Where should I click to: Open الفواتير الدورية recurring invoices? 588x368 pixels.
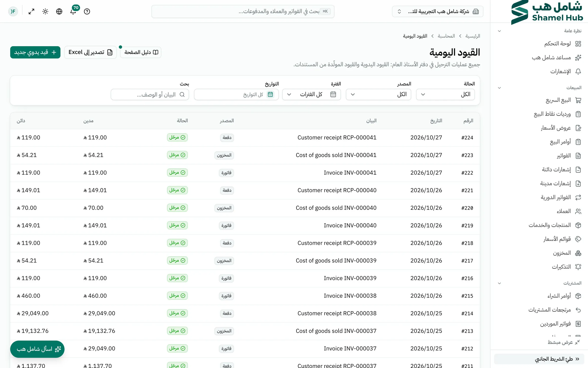pyautogui.click(x=561, y=197)
